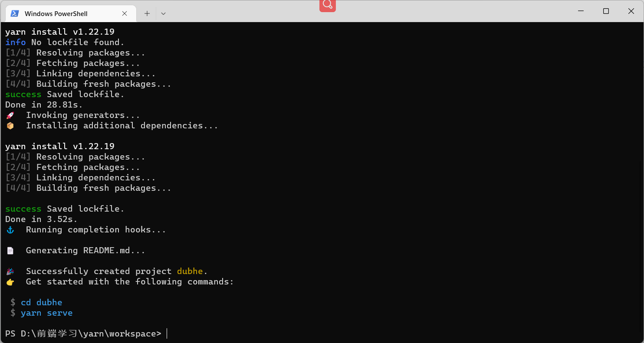Click 'Invoking generators...' text

[83, 115]
